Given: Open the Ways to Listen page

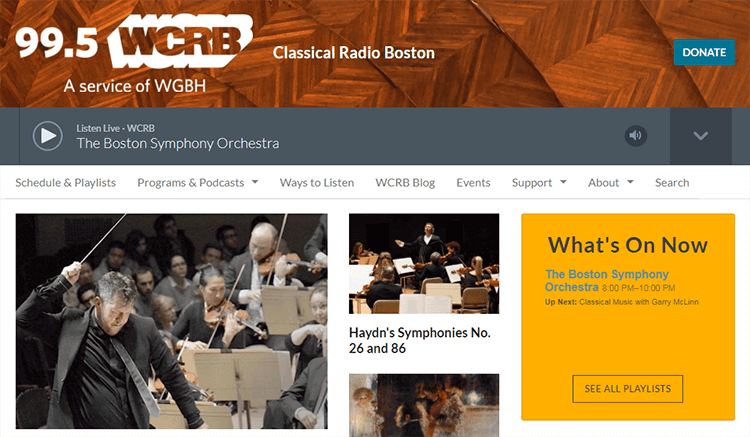Looking at the screenshot, I should tap(317, 183).
